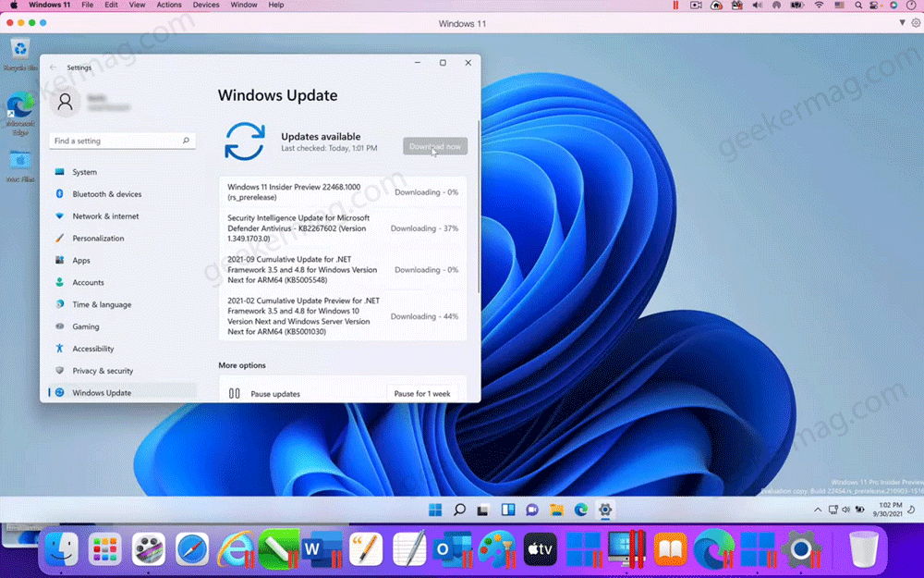Open Time & language settings

click(123, 304)
